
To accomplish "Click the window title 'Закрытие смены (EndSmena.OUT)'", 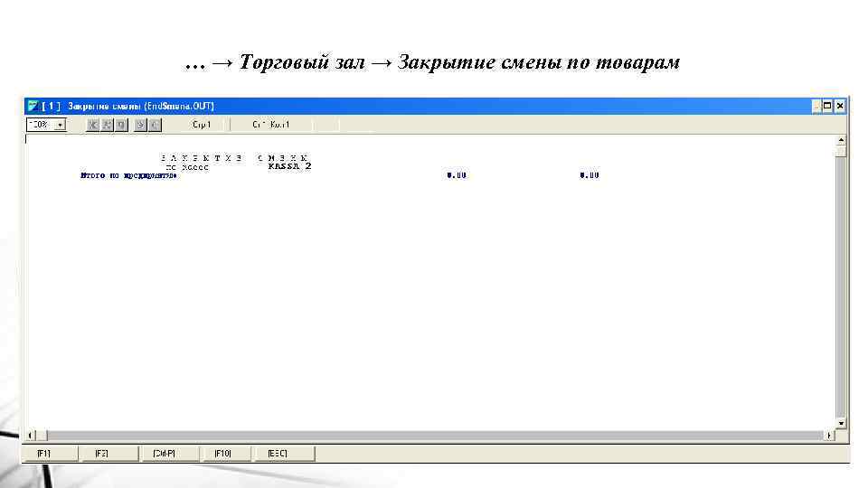I will pos(141,106).
